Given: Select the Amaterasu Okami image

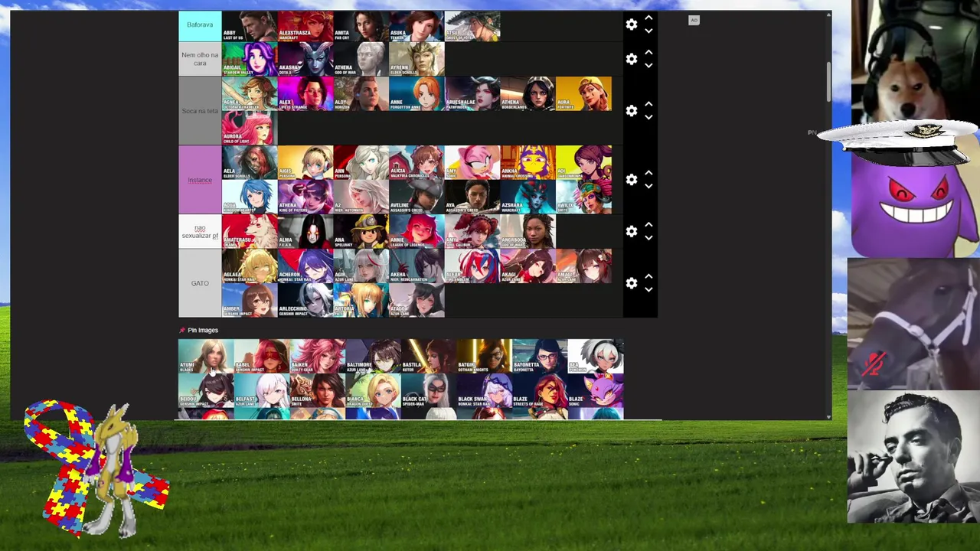Looking at the screenshot, I should coord(250,231).
